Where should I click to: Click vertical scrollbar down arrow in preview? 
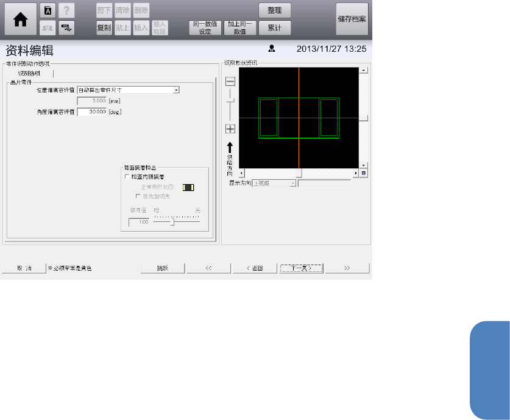363,165
